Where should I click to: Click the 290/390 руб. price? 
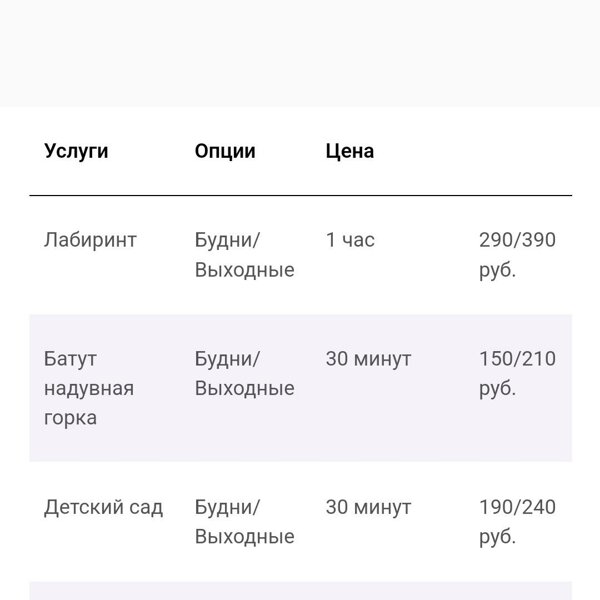click(517, 255)
